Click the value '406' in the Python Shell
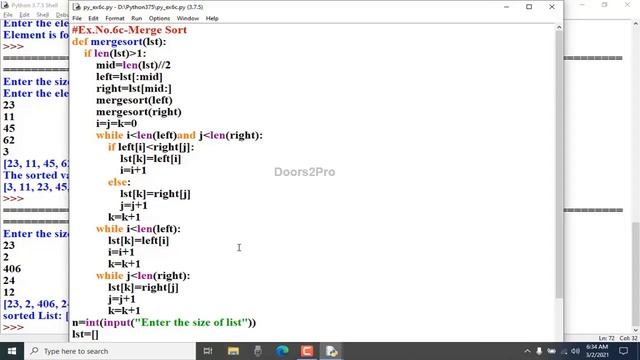640x360 pixels. (12, 269)
